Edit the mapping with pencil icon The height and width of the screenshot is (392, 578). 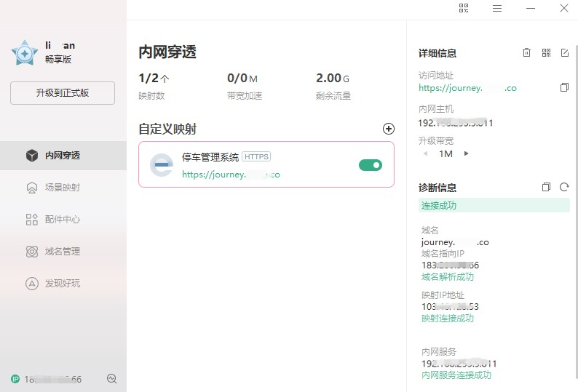click(x=565, y=52)
